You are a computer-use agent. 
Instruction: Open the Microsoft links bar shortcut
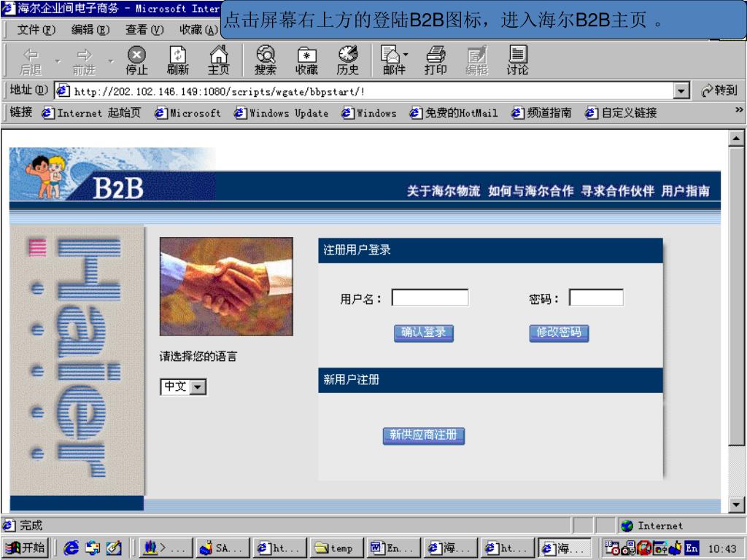click(188, 113)
